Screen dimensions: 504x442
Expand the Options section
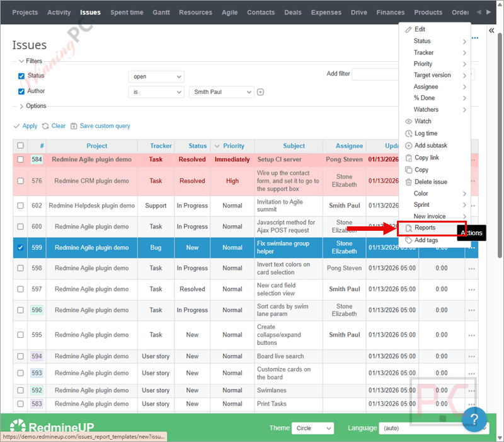(x=33, y=106)
